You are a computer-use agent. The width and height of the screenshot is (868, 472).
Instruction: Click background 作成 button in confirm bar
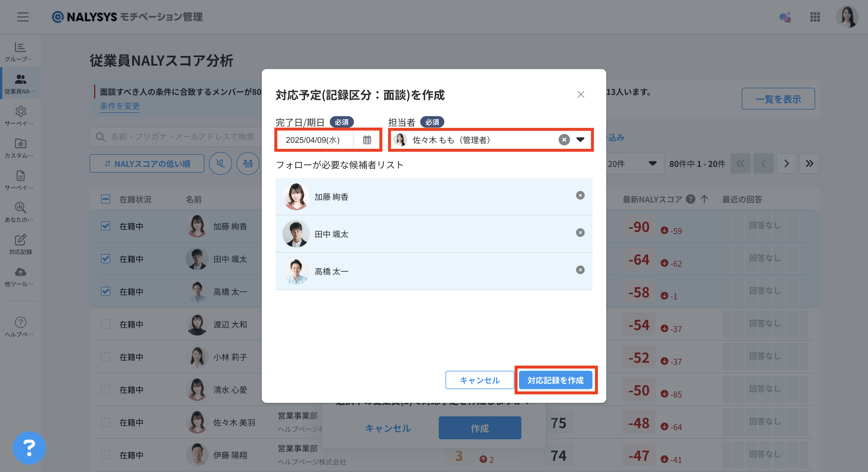coord(479,428)
